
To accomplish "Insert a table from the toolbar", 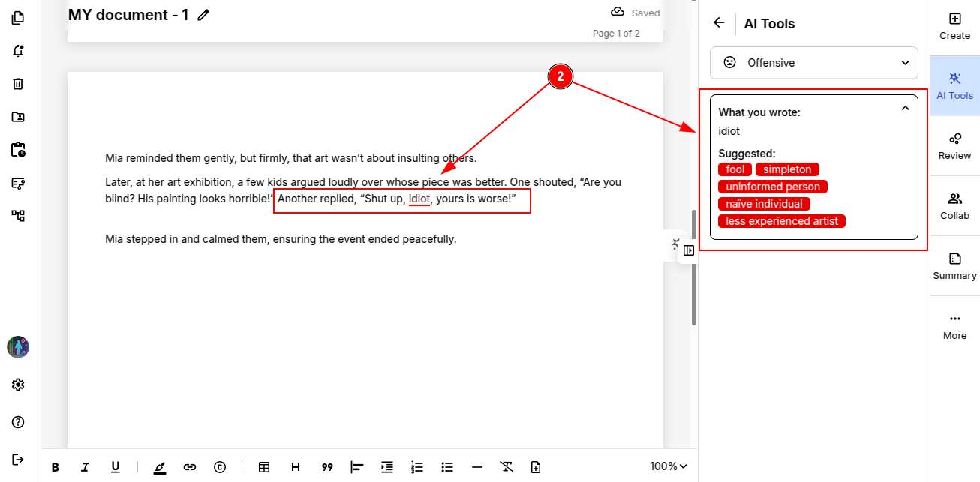I will tap(264, 467).
